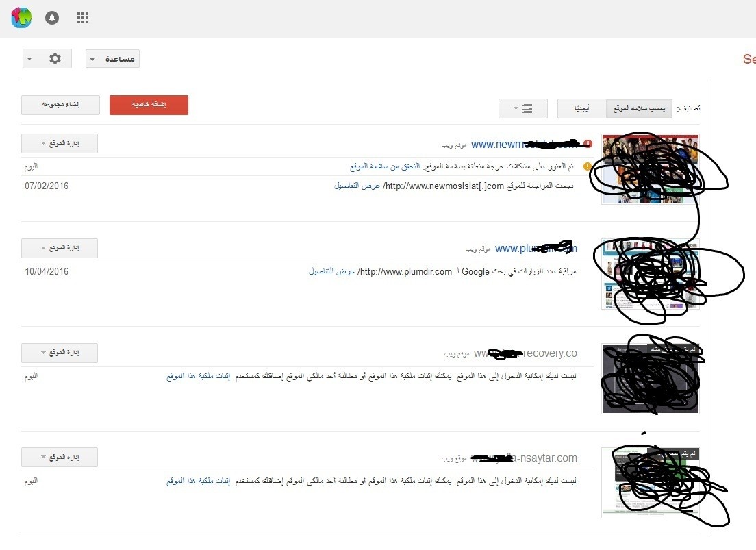The height and width of the screenshot is (550, 756).
Task: Click the red إضافة خاصية button
Action: click(x=149, y=105)
